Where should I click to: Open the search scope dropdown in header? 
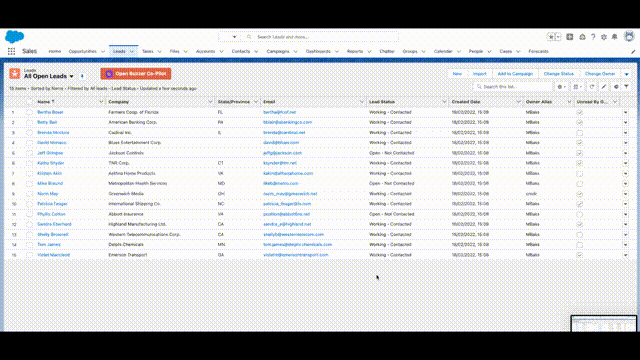pos(234,37)
